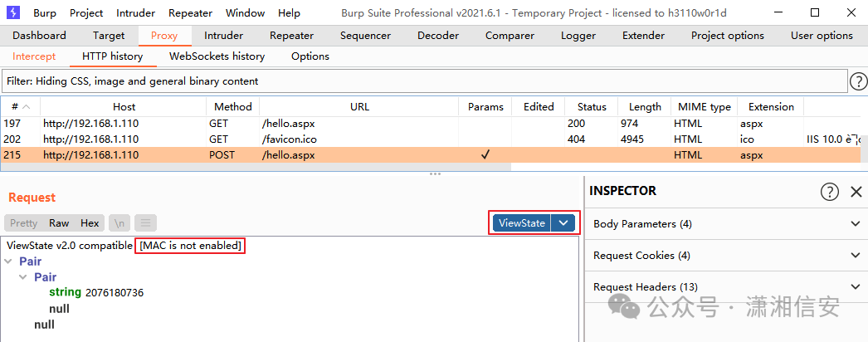Sort history by Host column header
The width and height of the screenshot is (868, 342).
(124, 107)
